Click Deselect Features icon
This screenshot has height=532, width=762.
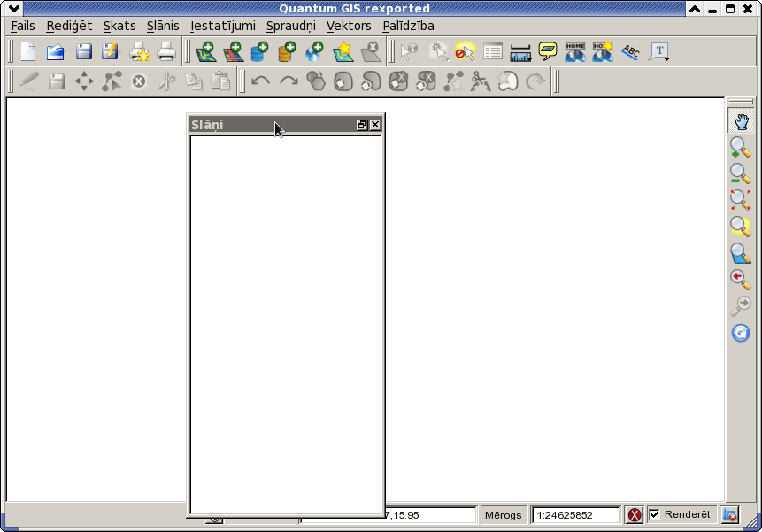465,51
